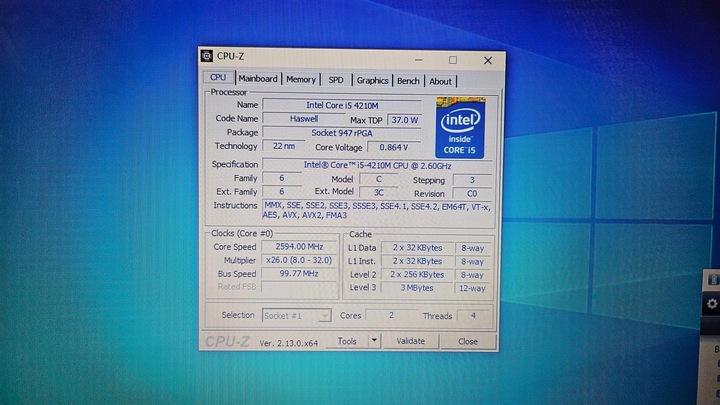Switch to the Bench tab
This screenshot has width=720, height=405.
click(408, 81)
